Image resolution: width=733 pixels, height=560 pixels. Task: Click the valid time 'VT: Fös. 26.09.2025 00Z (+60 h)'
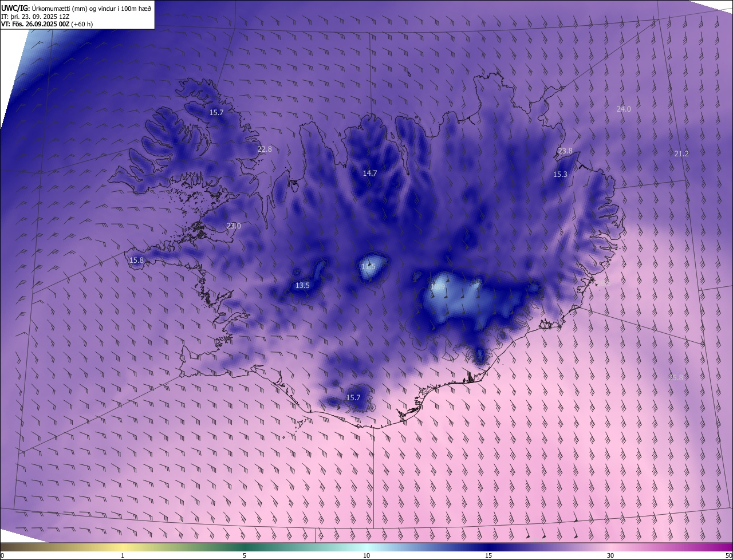pyautogui.click(x=47, y=24)
